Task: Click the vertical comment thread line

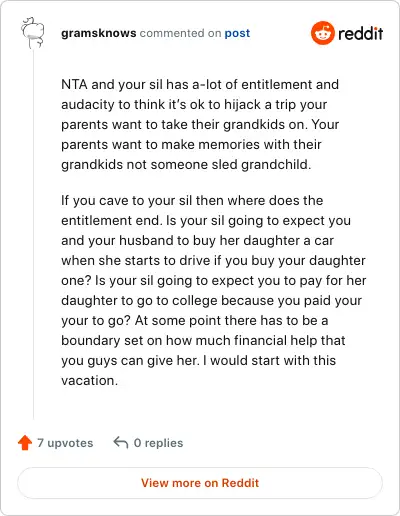Action: [x=33, y=235]
